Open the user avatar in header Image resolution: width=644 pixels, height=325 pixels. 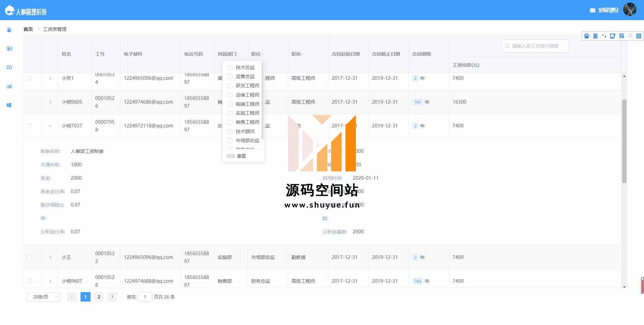630,9
